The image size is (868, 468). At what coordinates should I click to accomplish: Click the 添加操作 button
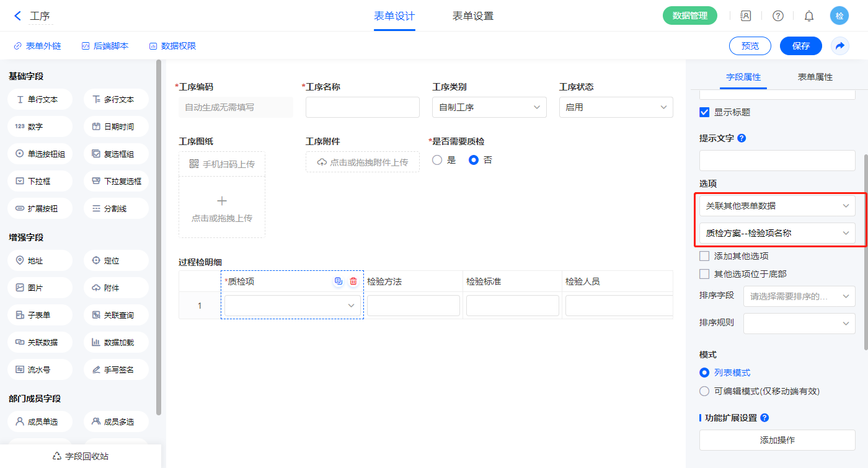pyautogui.click(x=777, y=440)
